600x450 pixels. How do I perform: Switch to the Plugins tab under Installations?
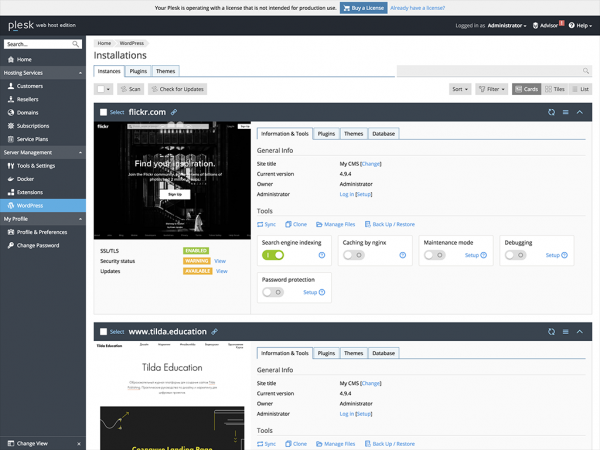(138, 71)
